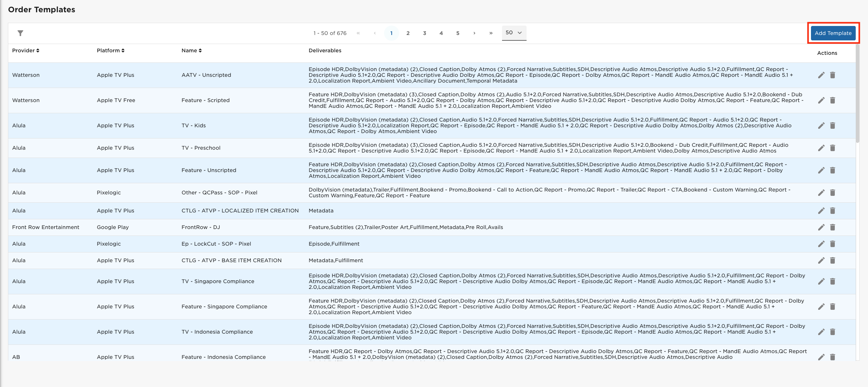Screen dimensions: 868x387
Task: Delete the TV - Singapore Compliance template
Action: point(833,281)
